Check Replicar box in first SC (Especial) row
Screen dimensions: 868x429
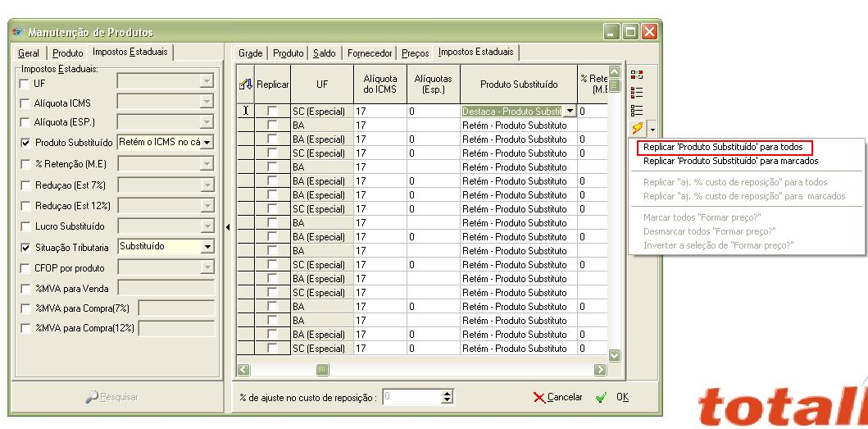(272, 111)
